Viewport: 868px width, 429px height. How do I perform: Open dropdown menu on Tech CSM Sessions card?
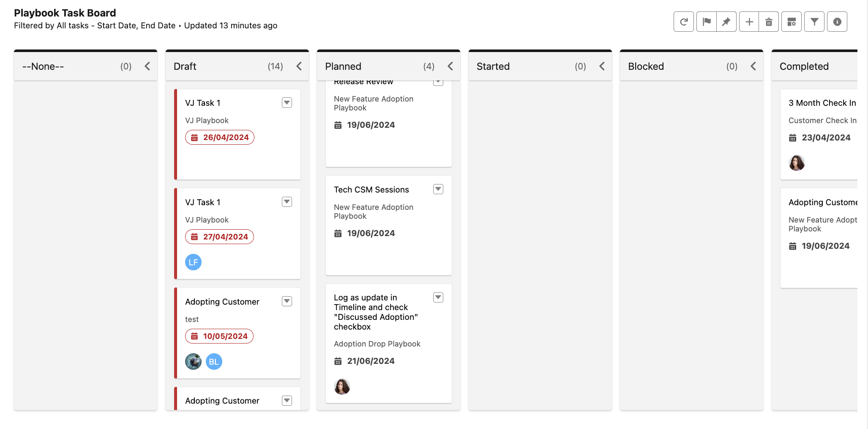point(438,189)
